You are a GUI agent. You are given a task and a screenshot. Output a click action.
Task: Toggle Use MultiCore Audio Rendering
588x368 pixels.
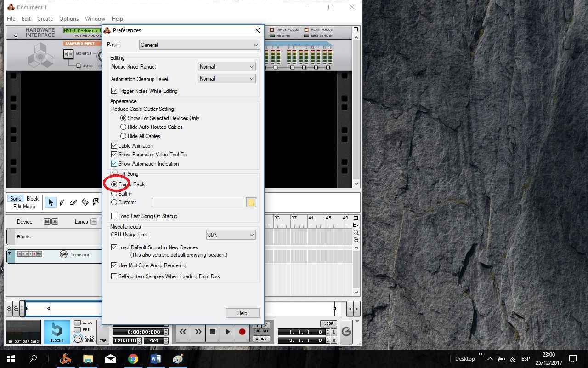click(114, 265)
